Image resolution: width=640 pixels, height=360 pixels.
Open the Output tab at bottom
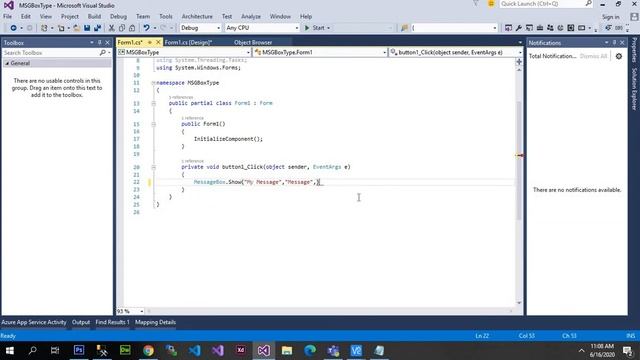point(81,322)
